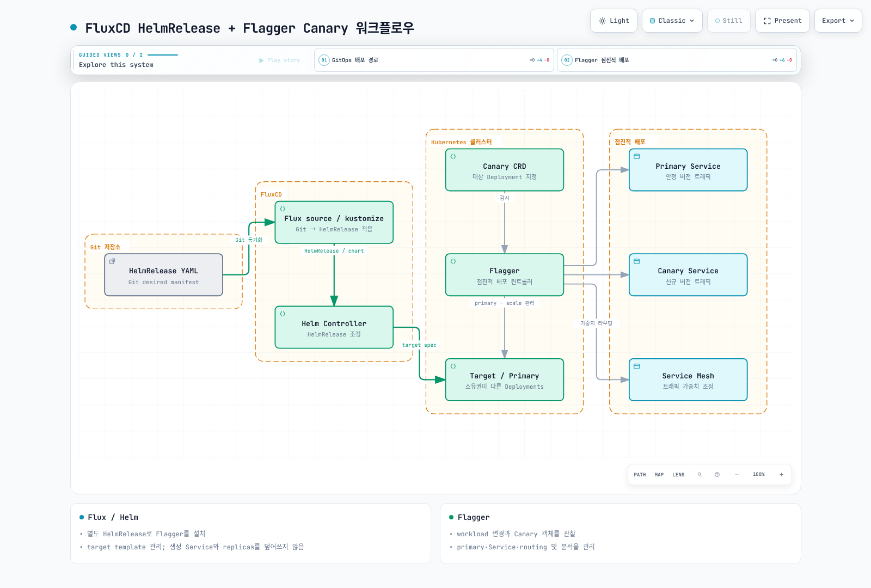Image resolution: width=871 pixels, height=588 pixels.
Task: Select the Canary CRD node
Action: point(504,170)
